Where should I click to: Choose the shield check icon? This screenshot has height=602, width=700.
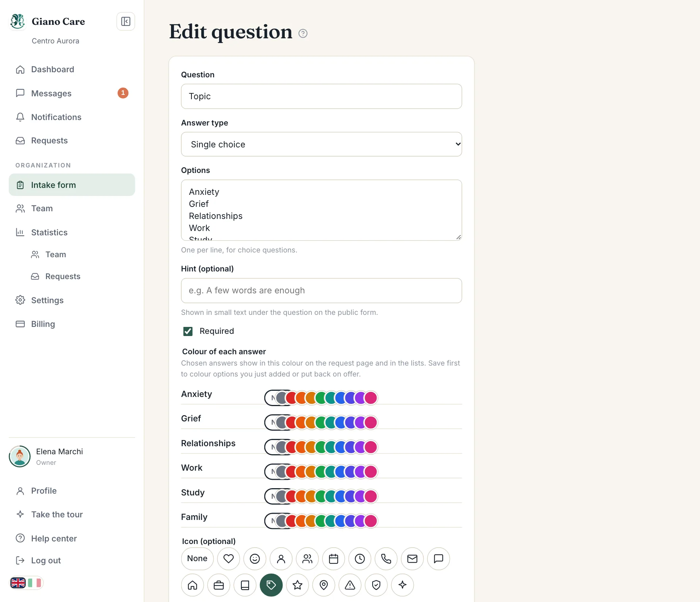pyautogui.click(x=376, y=585)
